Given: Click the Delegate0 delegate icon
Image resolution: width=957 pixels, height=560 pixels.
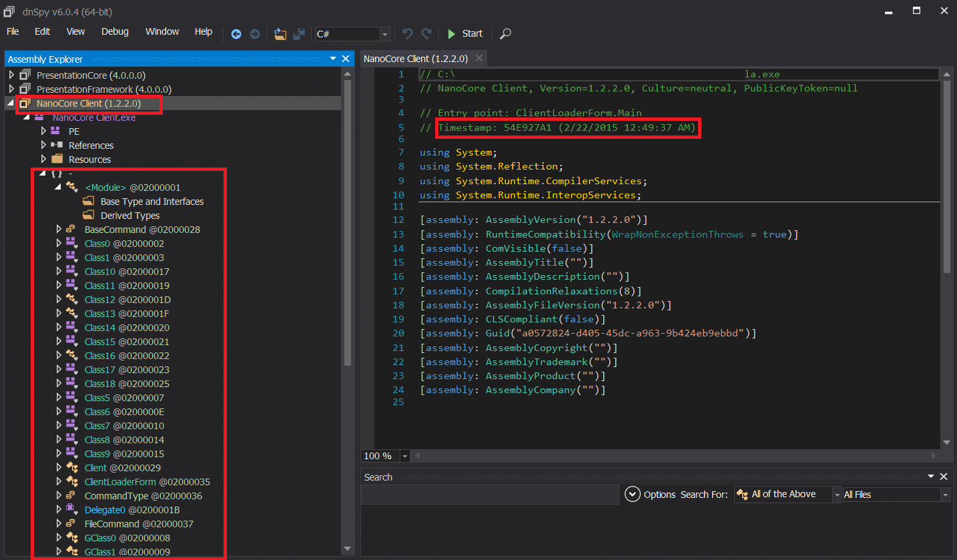Looking at the screenshot, I should [71, 510].
